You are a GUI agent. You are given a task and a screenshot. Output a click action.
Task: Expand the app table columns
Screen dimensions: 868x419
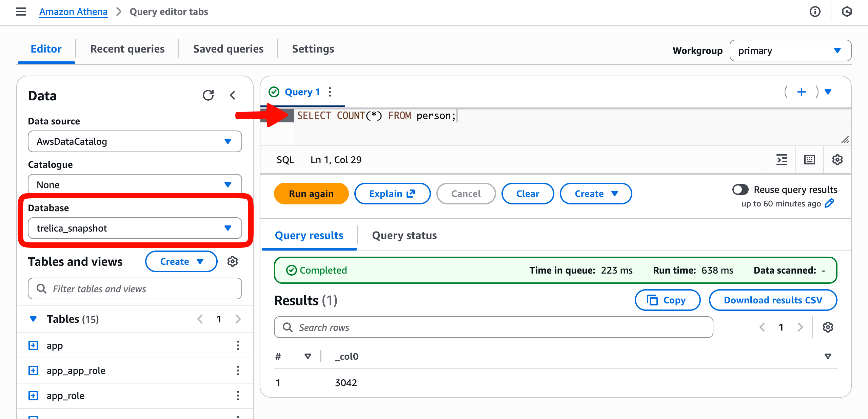33,345
